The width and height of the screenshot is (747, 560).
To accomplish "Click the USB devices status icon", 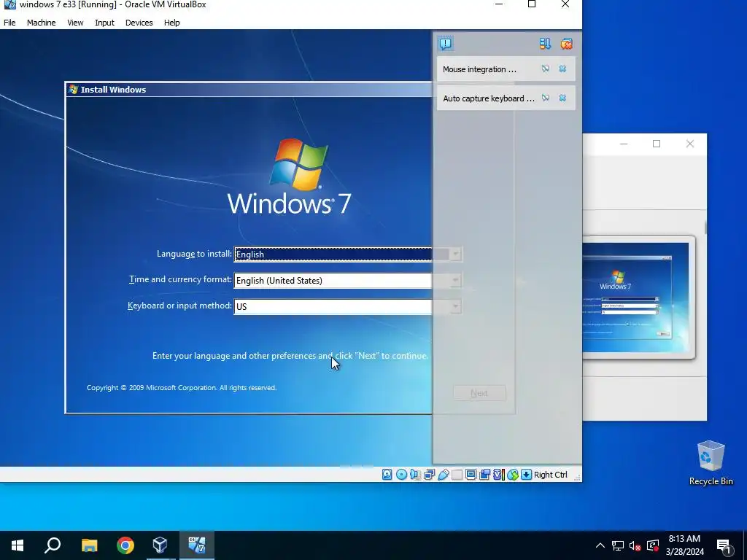I will pyautogui.click(x=443, y=474).
